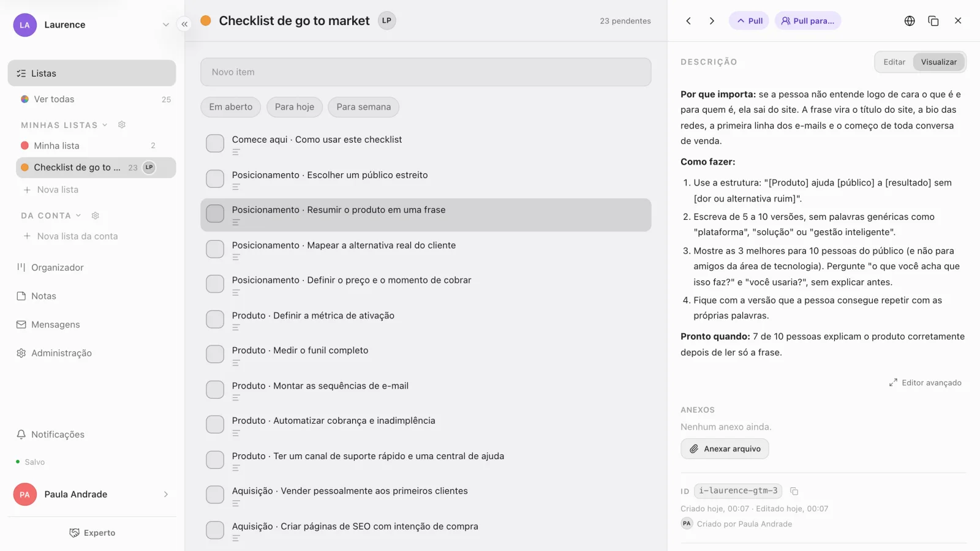Filter items by 'Para semana'
The image size is (980, 551).
[364, 107]
